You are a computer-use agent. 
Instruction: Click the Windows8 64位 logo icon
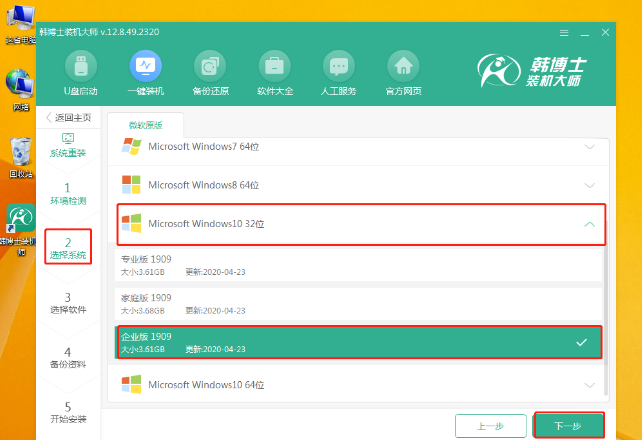point(131,185)
